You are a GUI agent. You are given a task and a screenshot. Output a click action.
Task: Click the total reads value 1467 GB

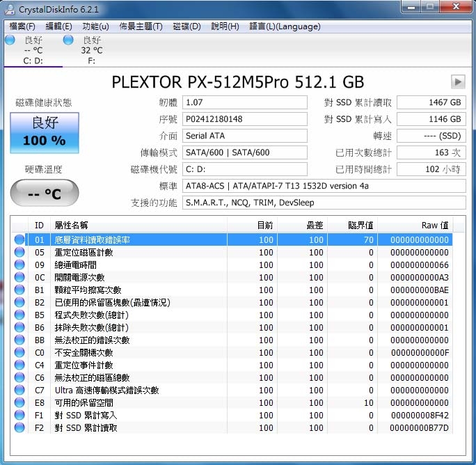pos(431,102)
